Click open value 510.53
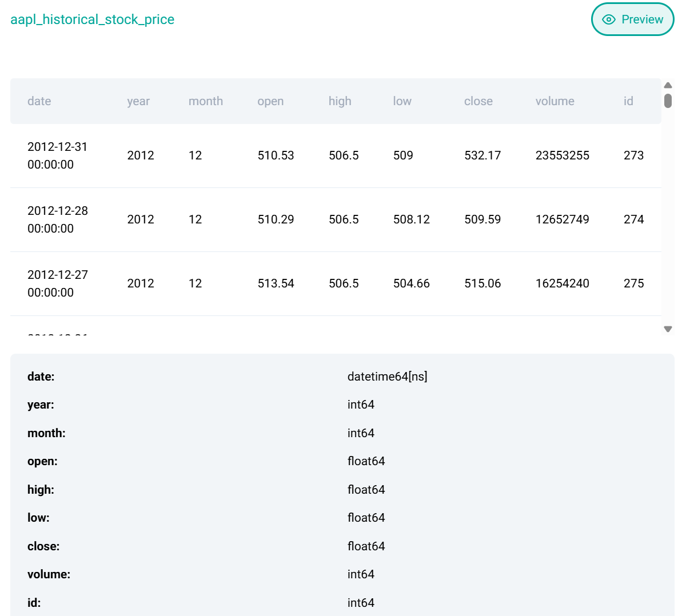This screenshot has width=678, height=616. [276, 155]
